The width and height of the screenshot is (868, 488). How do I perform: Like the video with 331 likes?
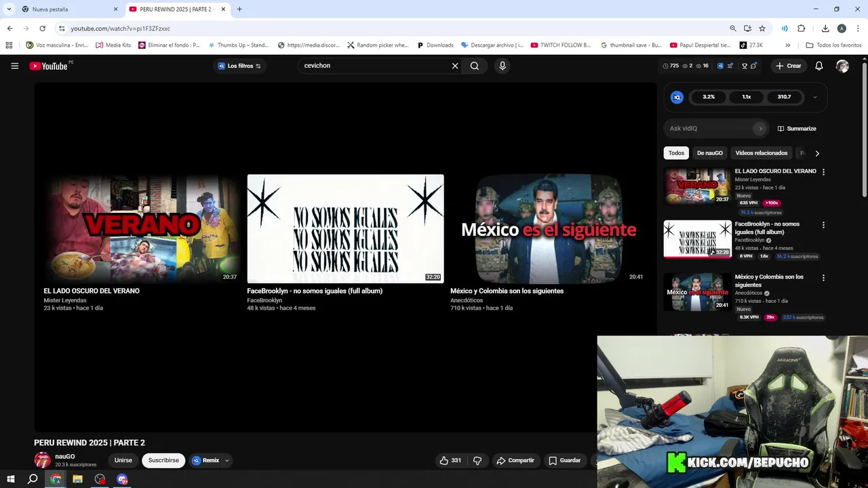coord(450,460)
